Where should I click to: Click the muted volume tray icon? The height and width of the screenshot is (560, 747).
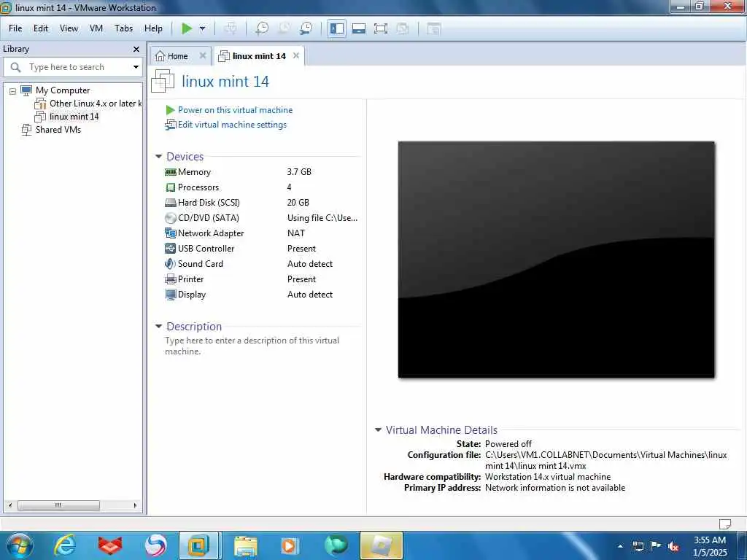click(673, 547)
